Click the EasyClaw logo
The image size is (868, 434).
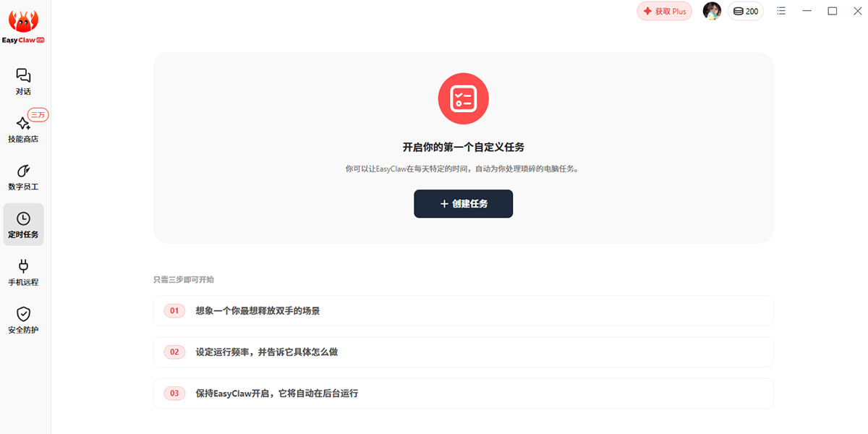point(23,27)
